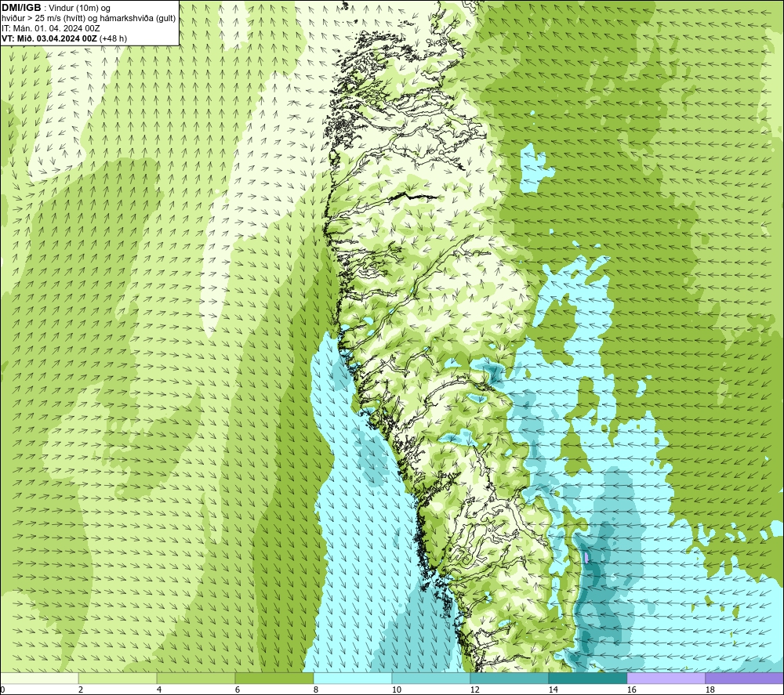784x695 pixels.
Task: Click the '6' scale label
Action: [x=238, y=690]
